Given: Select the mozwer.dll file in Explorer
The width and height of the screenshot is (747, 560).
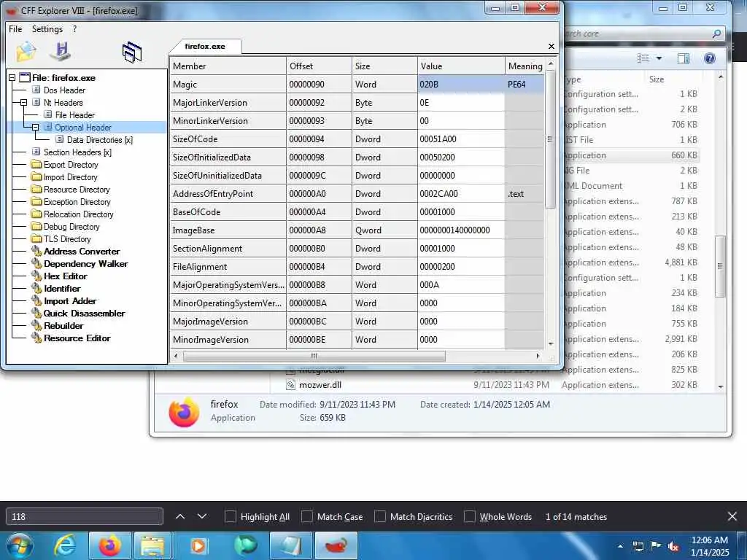Looking at the screenshot, I should (x=320, y=385).
